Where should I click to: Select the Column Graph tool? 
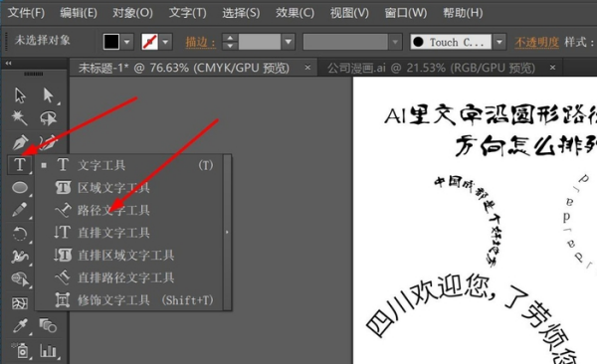click(49, 350)
